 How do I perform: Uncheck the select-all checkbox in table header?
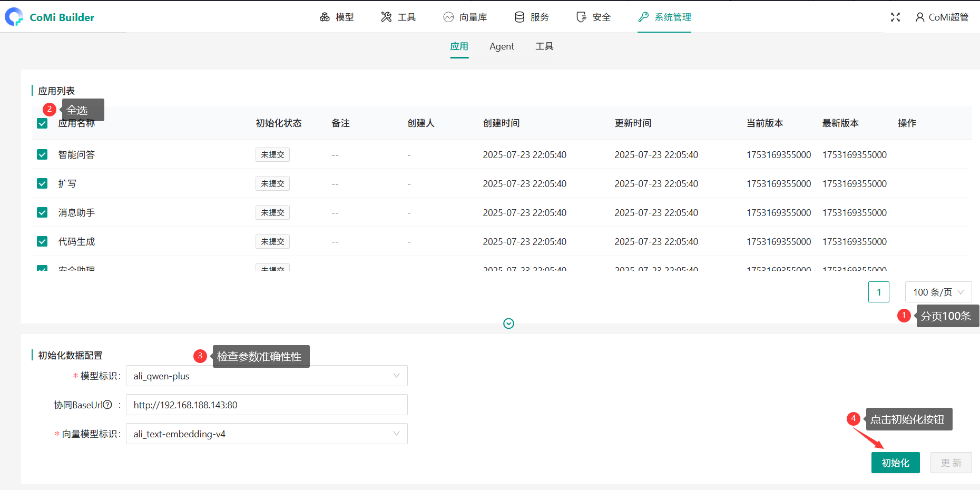coord(42,123)
